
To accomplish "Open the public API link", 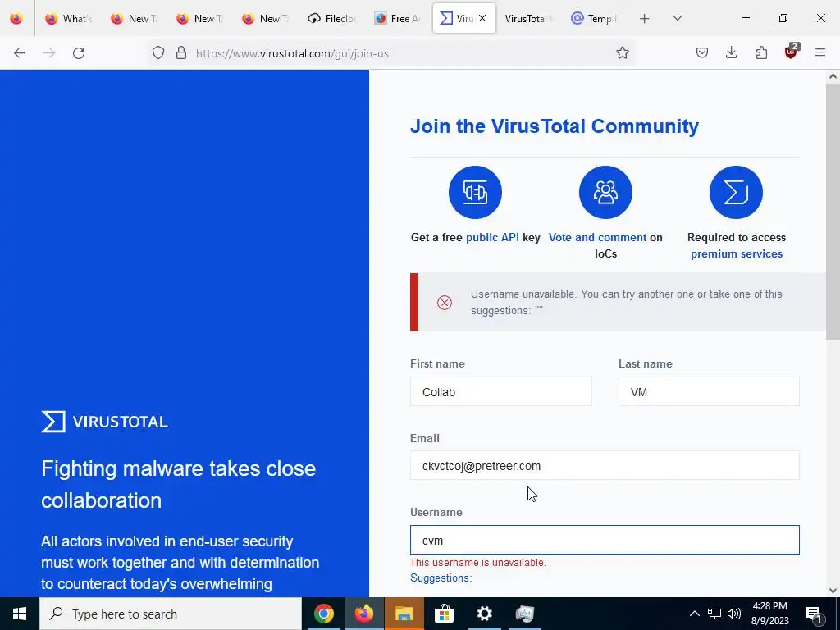I will tap(492, 237).
